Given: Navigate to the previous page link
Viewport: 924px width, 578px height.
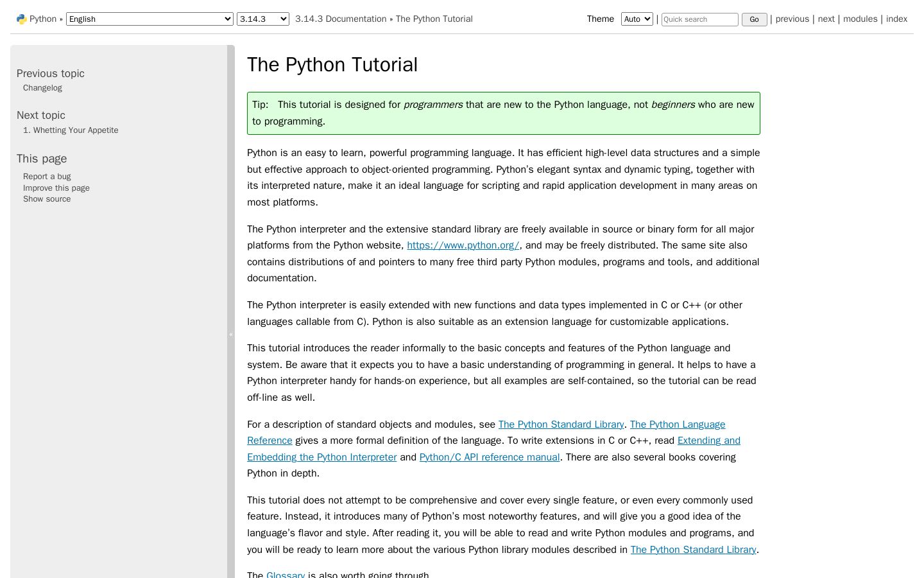Looking at the screenshot, I should [792, 19].
